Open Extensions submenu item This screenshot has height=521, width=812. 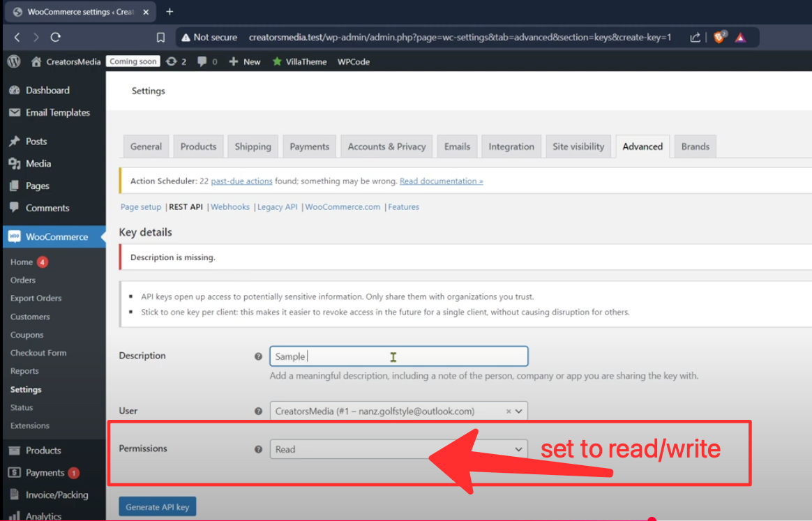pyautogui.click(x=29, y=425)
